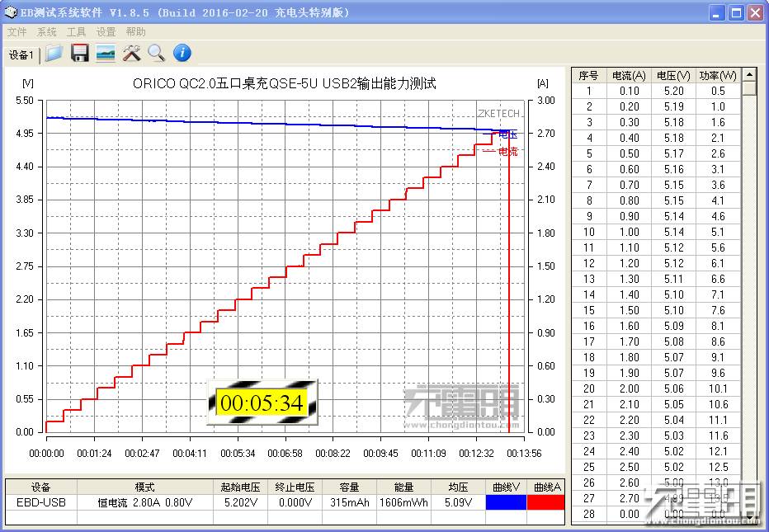
Task: Click the blue 曲线V color swatch
Action: [x=506, y=502]
